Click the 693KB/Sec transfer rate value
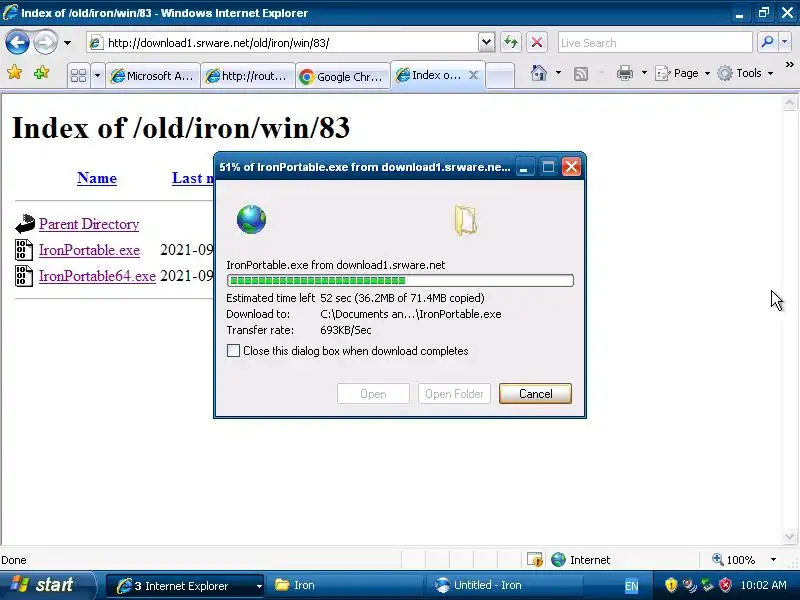 [346, 330]
